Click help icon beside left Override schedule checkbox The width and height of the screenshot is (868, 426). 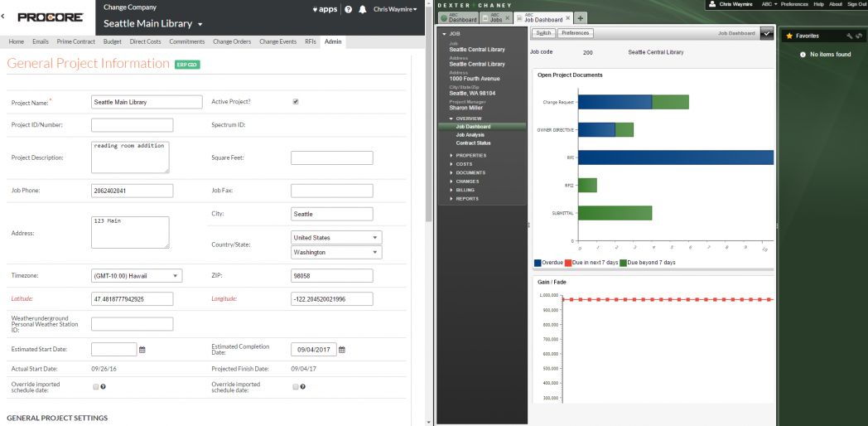103,386
